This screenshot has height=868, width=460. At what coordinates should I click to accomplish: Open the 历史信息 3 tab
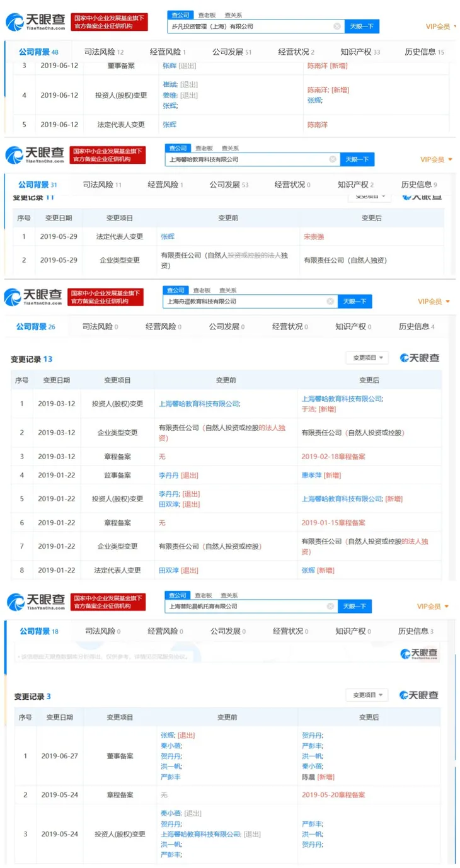(416, 631)
